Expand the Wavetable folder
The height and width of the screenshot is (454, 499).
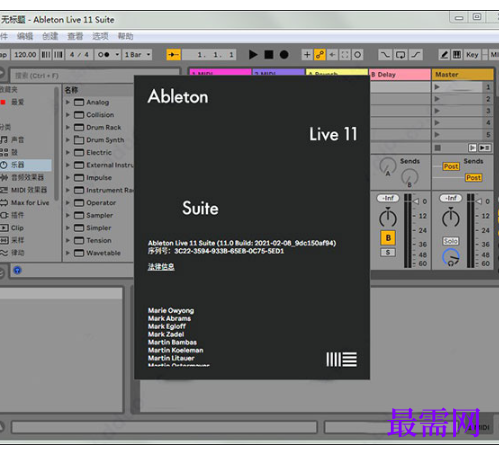pos(68,253)
